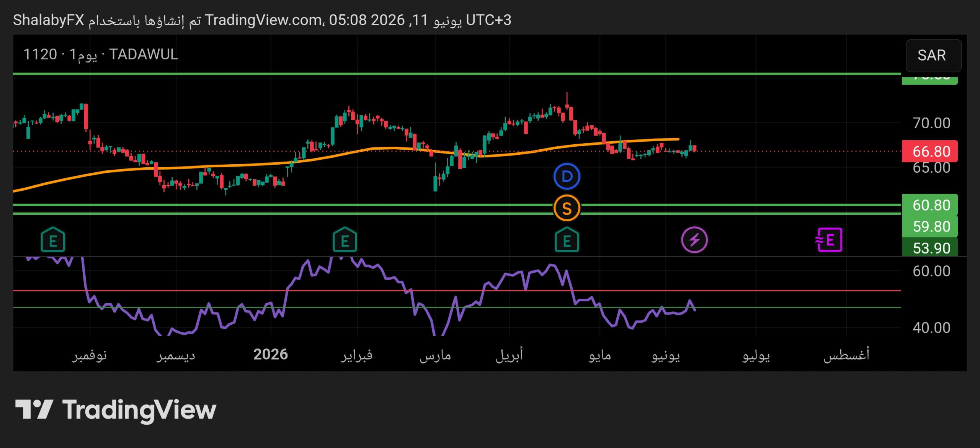Screen dimensions: 980x448
Task: Click the 70.00 price axis value
Action: pyautogui.click(x=931, y=123)
